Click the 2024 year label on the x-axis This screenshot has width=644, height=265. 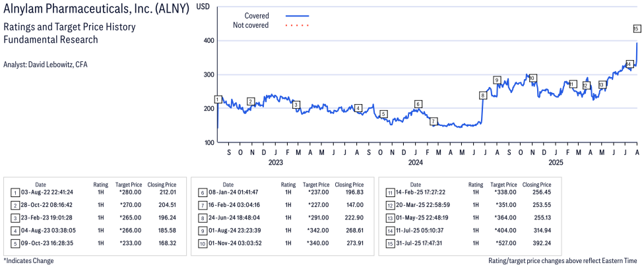point(415,162)
